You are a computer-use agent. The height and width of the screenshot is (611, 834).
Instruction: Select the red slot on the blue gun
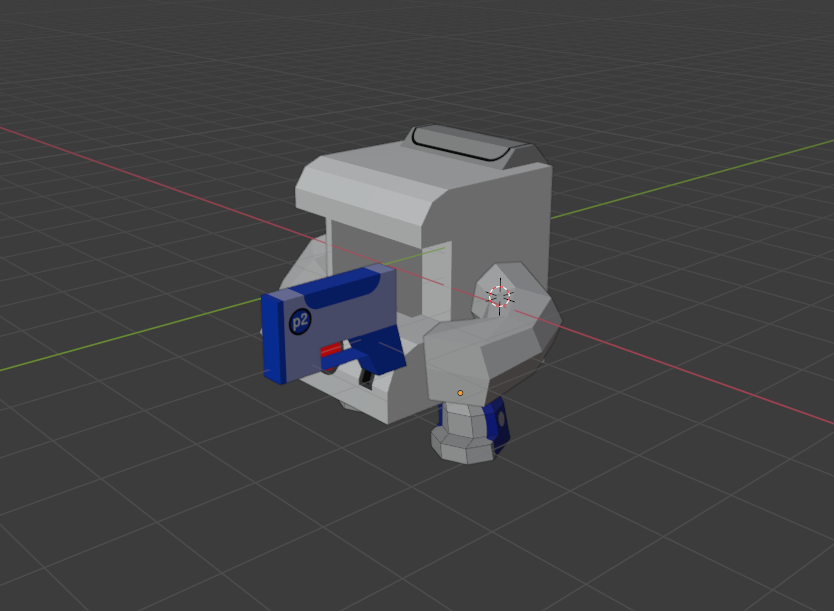click(x=331, y=350)
